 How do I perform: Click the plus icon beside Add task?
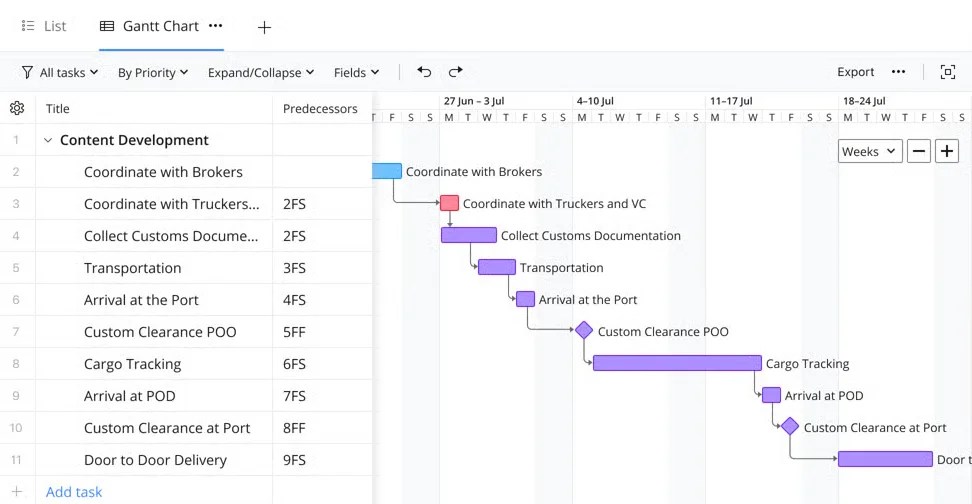pos(17,492)
